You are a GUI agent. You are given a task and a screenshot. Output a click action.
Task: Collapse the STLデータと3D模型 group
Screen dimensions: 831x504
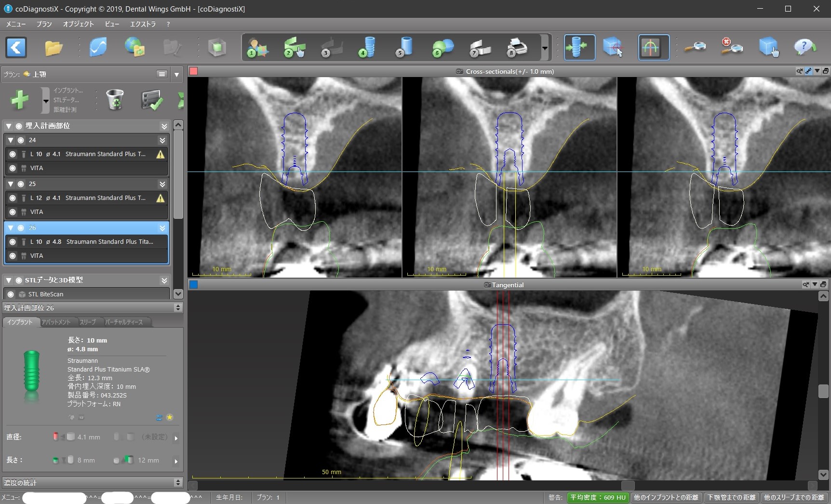pos(9,280)
